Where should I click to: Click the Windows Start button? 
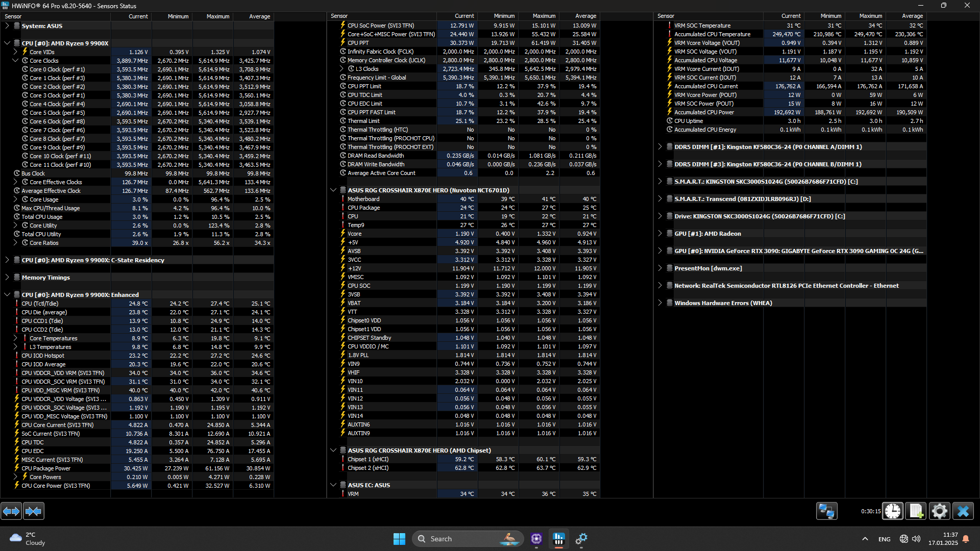click(399, 539)
